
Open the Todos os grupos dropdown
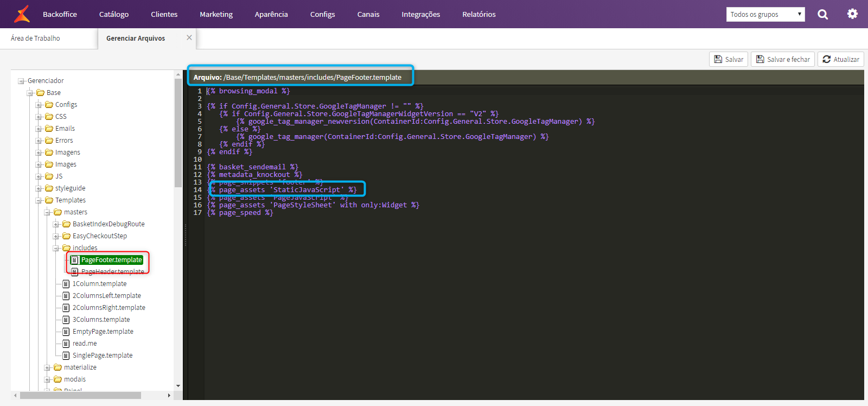[x=765, y=14]
